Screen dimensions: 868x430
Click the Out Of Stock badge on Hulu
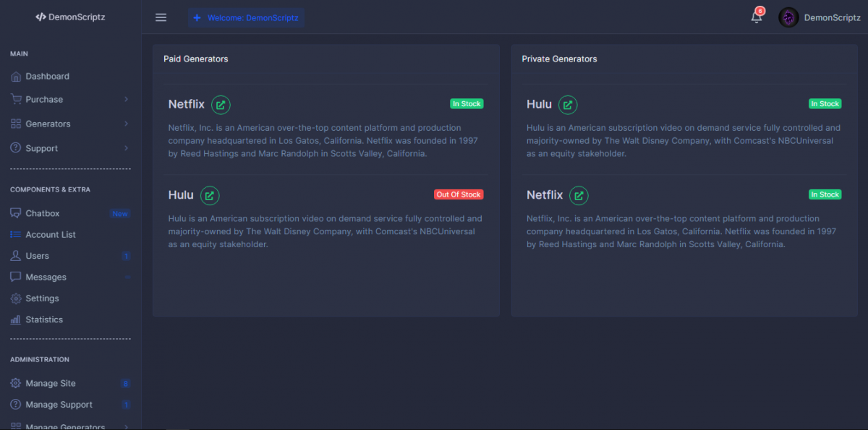(459, 195)
